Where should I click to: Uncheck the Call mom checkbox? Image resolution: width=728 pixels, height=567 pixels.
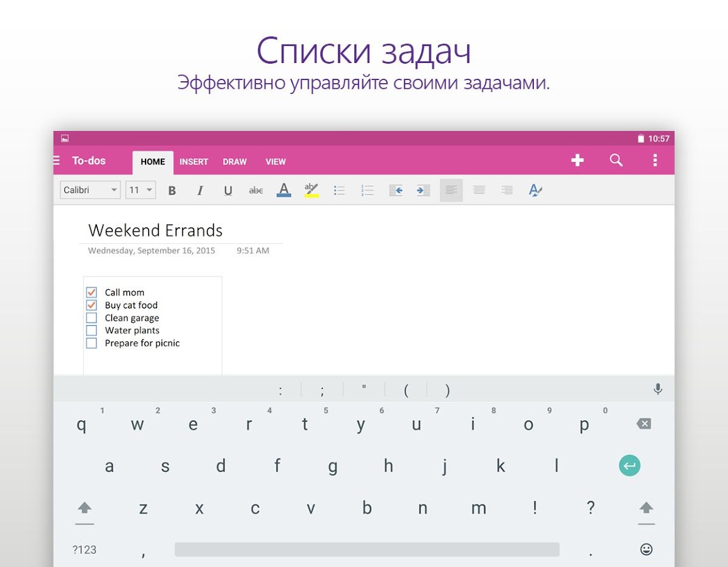click(91, 292)
